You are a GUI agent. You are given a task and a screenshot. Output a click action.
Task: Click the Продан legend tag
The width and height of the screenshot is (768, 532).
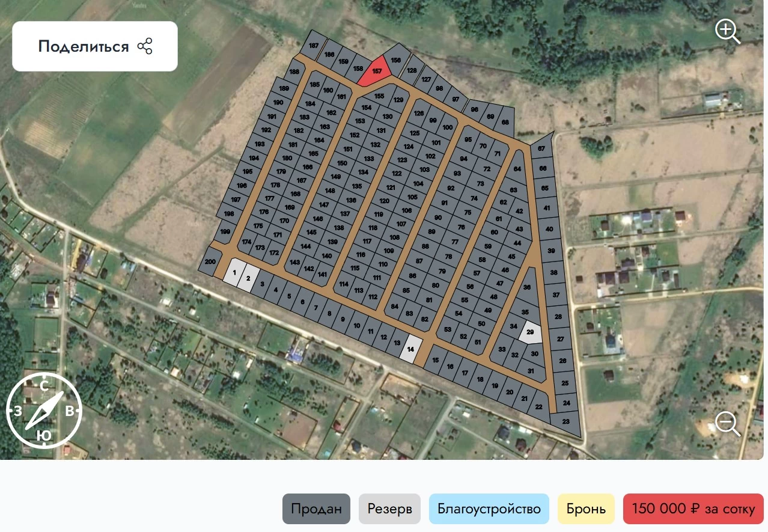pyautogui.click(x=317, y=509)
